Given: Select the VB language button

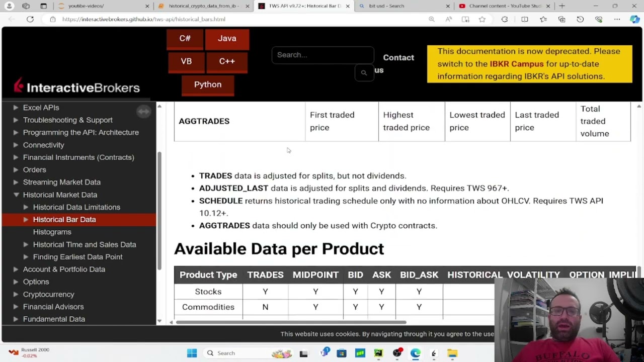Looking at the screenshot, I should (186, 61).
